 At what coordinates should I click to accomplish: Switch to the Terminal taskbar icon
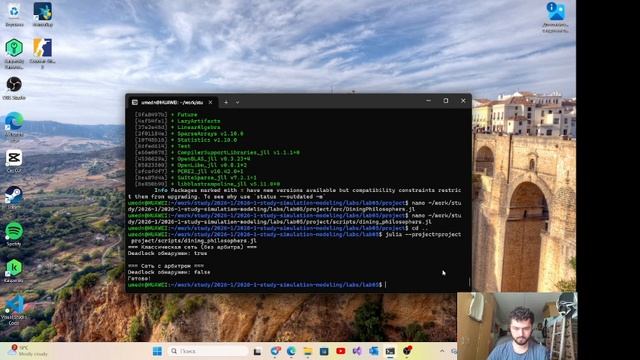coord(390,351)
